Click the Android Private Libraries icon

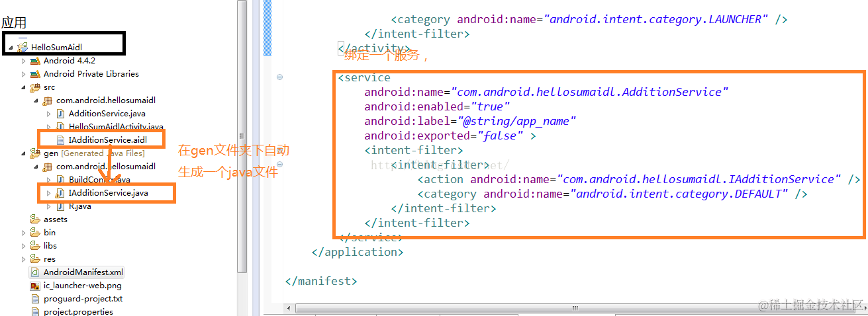35,74
